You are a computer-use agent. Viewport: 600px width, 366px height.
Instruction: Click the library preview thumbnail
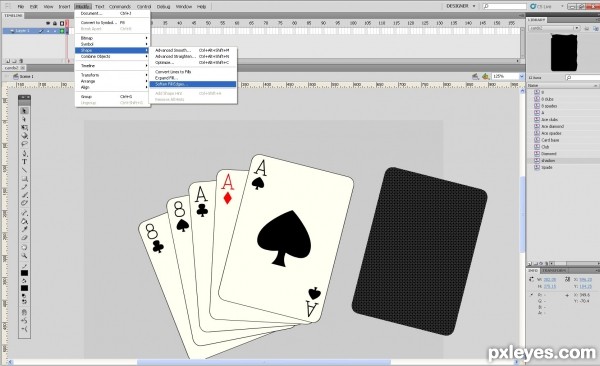564,52
